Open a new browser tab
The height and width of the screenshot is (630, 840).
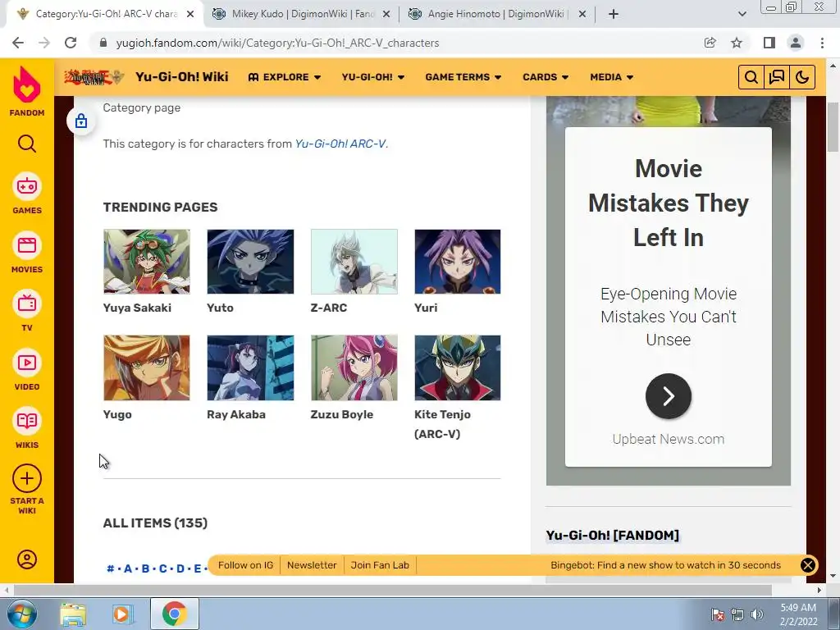coord(614,15)
